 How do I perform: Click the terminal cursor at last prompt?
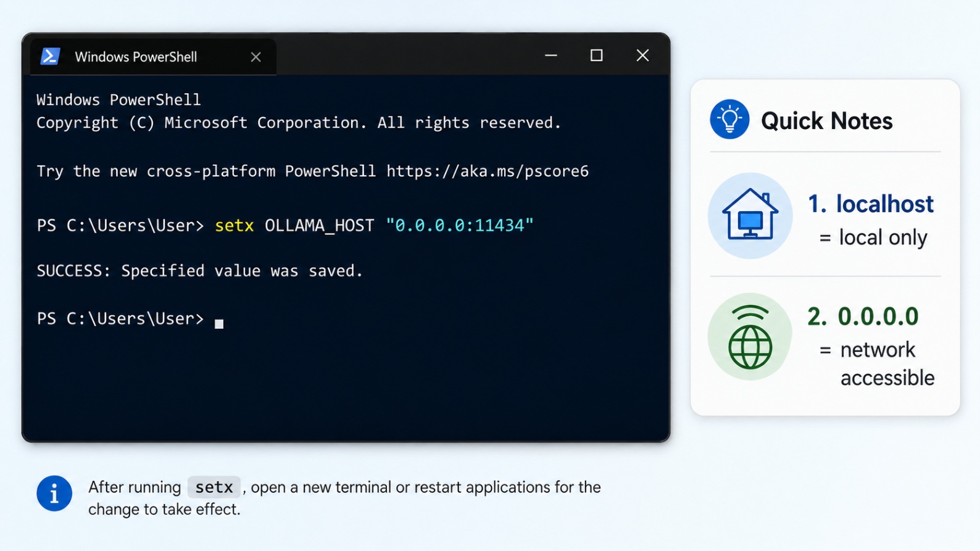[x=219, y=324]
